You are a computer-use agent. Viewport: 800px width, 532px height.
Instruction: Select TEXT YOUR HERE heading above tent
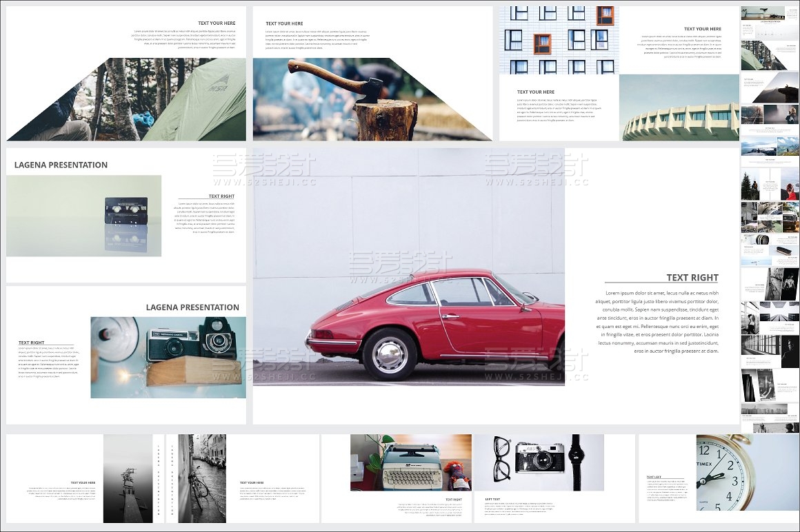point(217,23)
